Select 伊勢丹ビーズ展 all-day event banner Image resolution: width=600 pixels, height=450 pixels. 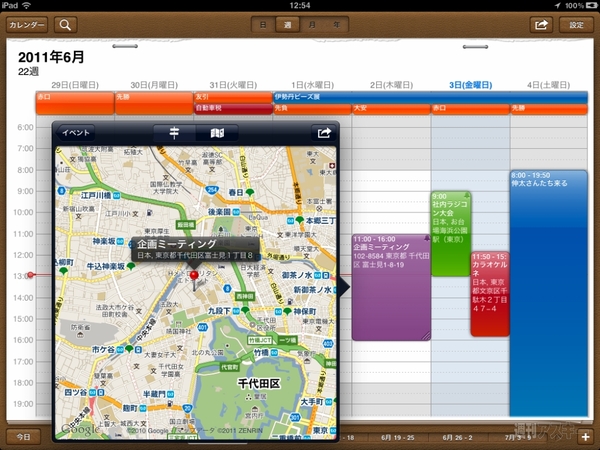[x=430, y=97]
